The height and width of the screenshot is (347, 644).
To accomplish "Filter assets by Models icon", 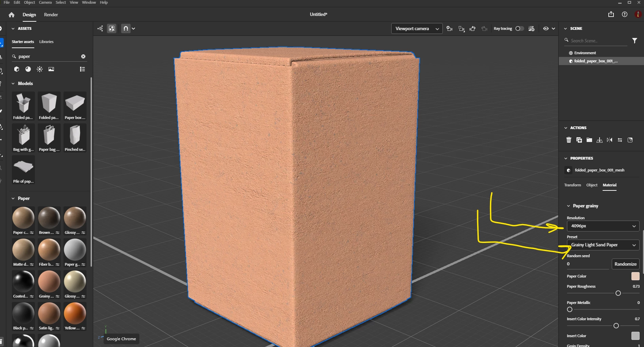I will tap(16, 69).
